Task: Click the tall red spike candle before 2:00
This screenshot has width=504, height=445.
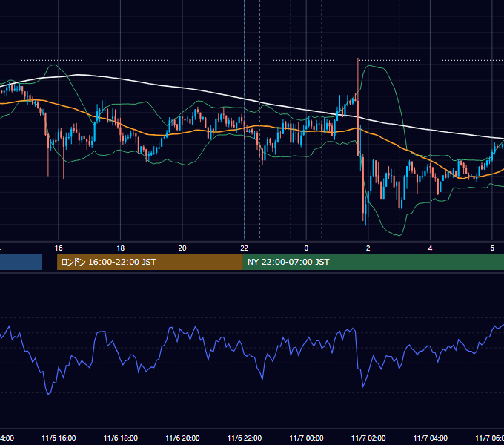Action: pos(358,106)
